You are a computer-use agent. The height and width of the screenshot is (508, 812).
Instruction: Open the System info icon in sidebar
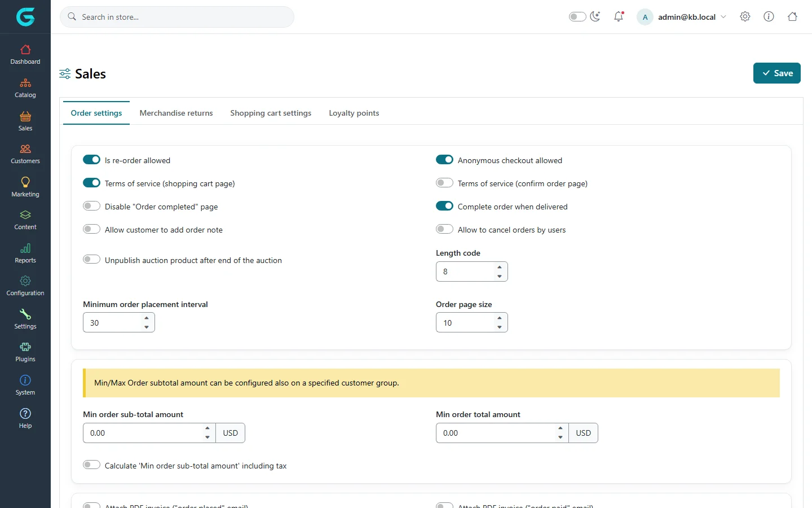click(x=25, y=380)
